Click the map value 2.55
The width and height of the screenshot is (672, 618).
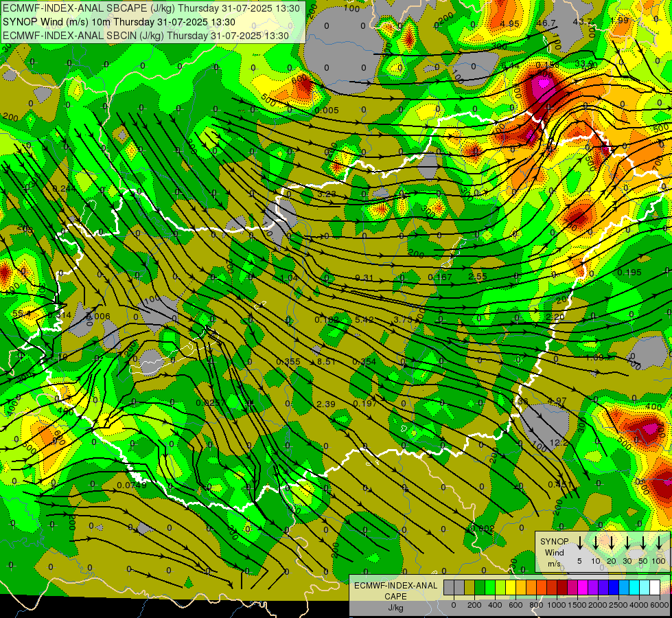pos(478,276)
